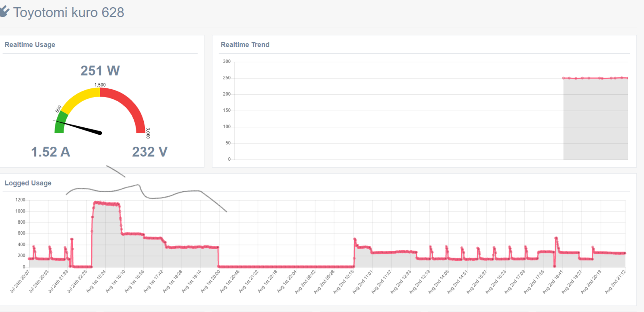
Task: Click the Jul 24th 22:25 time label
Action: [77, 281]
